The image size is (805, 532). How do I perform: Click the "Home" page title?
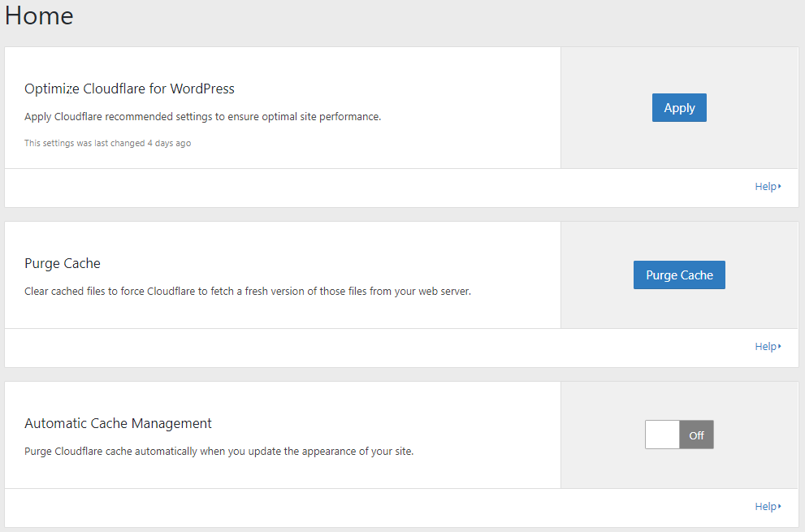[x=39, y=15]
